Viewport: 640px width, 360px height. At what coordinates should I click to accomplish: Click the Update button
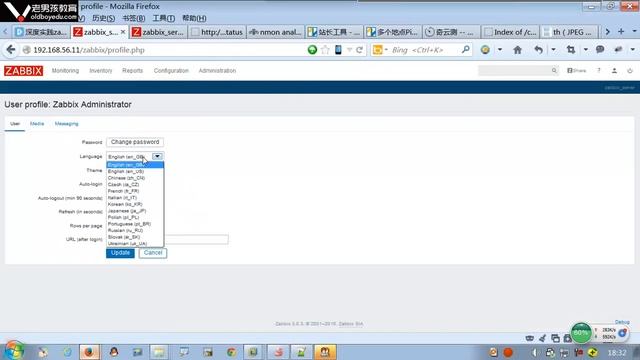click(120, 253)
